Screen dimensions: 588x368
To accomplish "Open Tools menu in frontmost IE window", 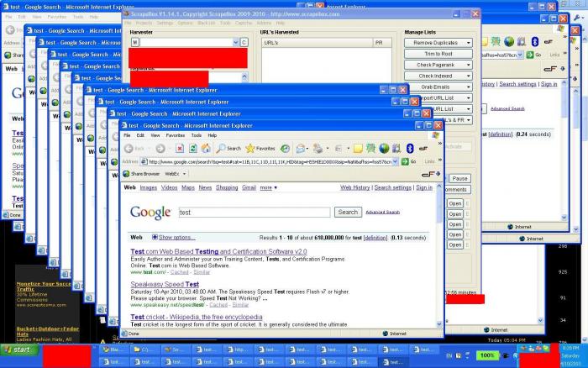I will pyautogui.click(x=197, y=135).
